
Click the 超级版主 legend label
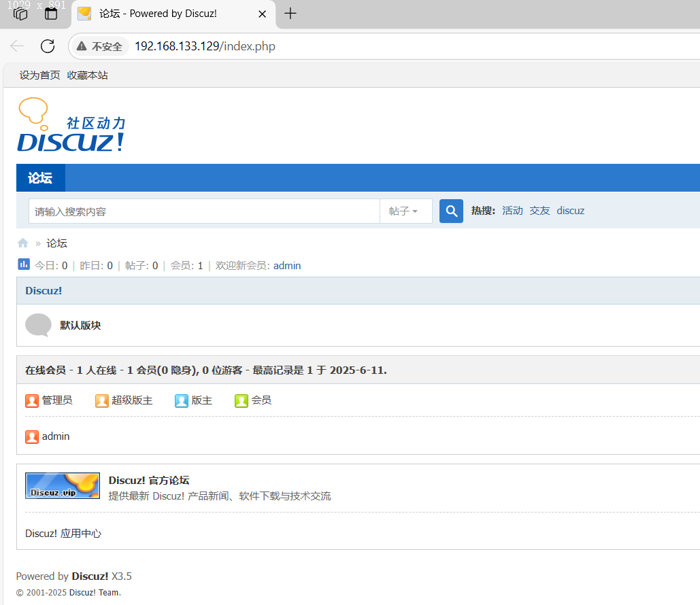(x=132, y=400)
